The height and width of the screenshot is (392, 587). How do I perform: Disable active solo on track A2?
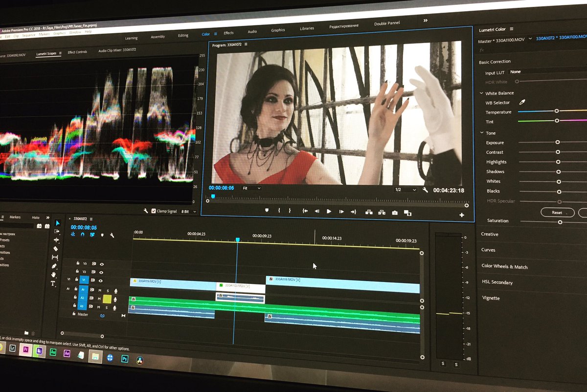click(x=107, y=299)
